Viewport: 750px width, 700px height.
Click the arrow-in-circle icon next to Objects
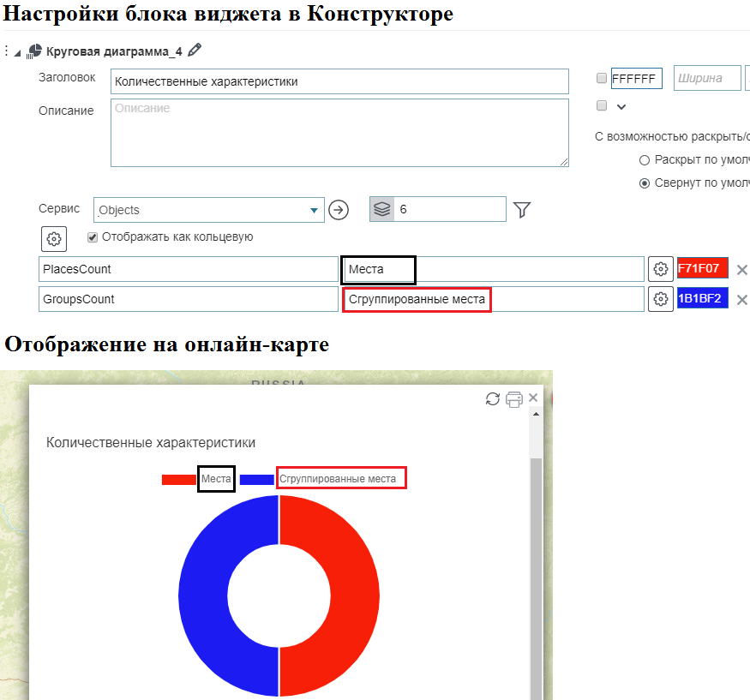[x=339, y=210]
